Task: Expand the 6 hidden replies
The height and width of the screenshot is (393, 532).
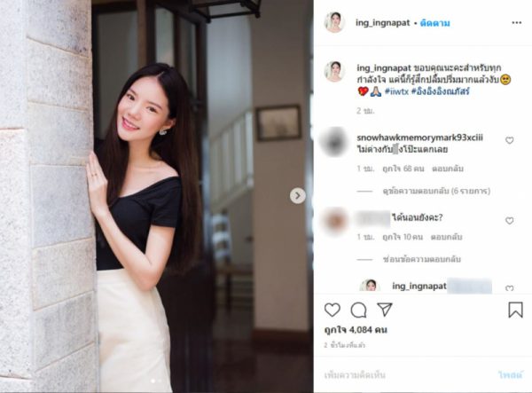Action: tap(436, 191)
